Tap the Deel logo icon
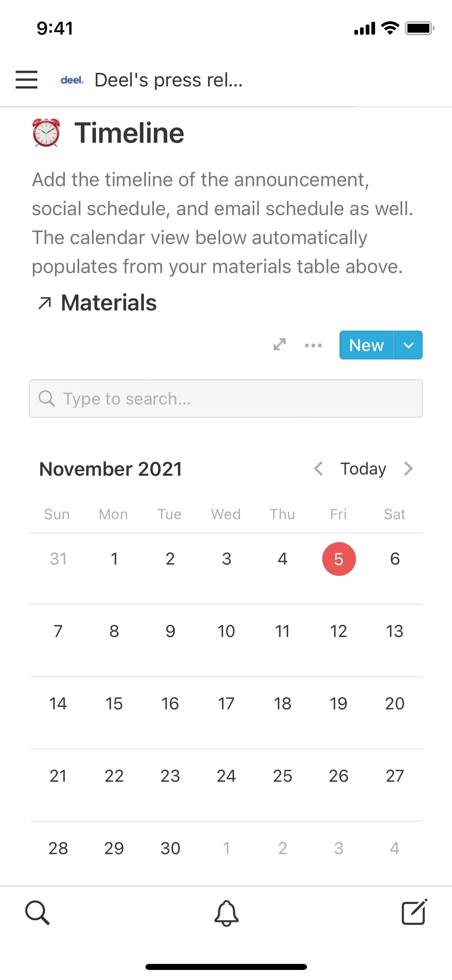The height and width of the screenshot is (980, 452). 72,80
